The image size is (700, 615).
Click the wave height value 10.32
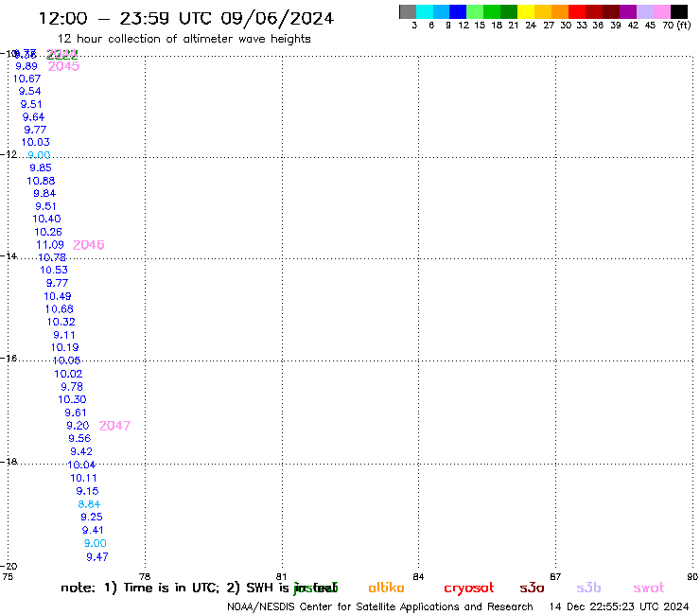tap(61, 322)
